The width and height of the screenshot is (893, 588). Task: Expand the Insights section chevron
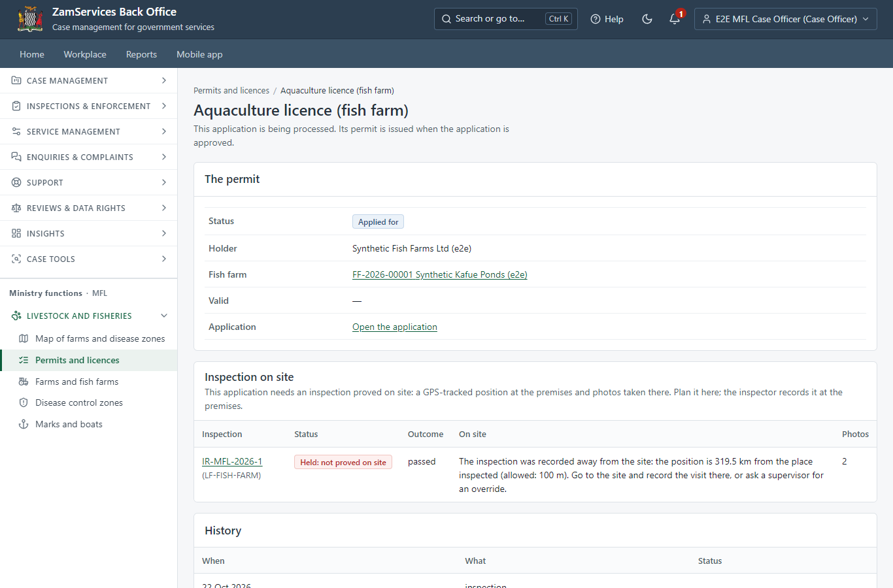coord(163,233)
